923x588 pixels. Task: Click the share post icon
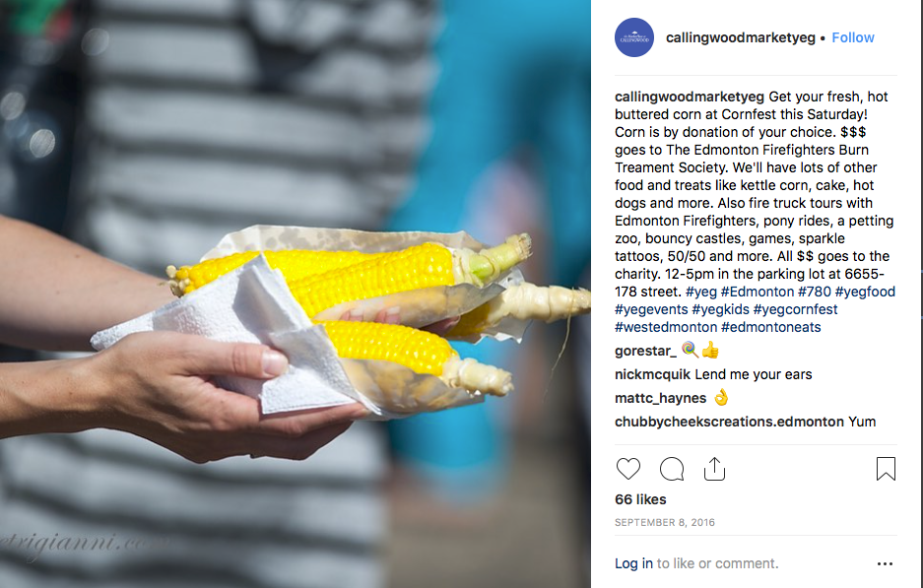coord(714,469)
